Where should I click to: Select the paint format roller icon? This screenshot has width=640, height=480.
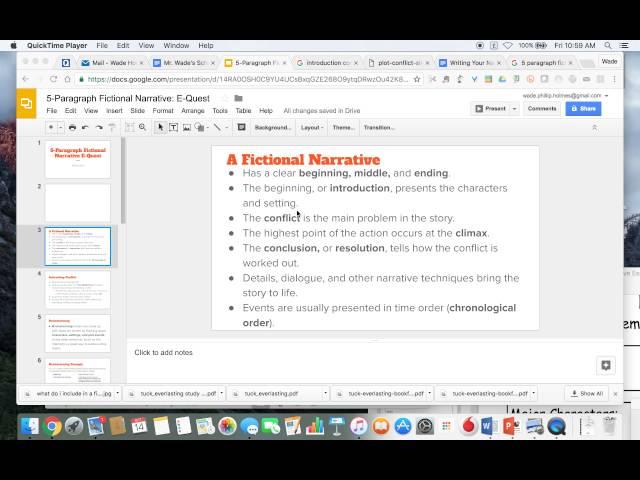pyautogui.click(x=112, y=127)
